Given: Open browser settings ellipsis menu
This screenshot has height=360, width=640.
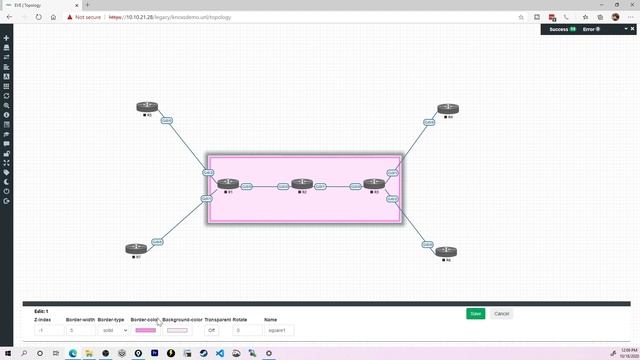Looking at the screenshot, I should [x=631, y=17].
